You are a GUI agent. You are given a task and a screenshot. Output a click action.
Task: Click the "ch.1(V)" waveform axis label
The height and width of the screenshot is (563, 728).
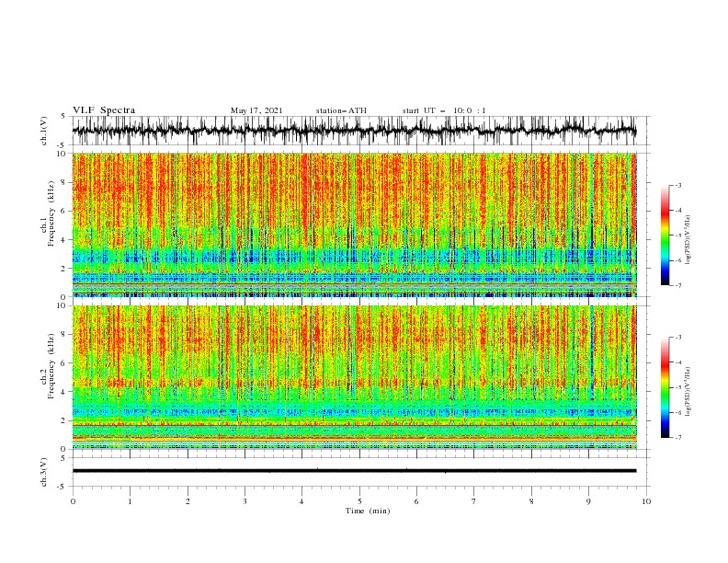[44, 131]
